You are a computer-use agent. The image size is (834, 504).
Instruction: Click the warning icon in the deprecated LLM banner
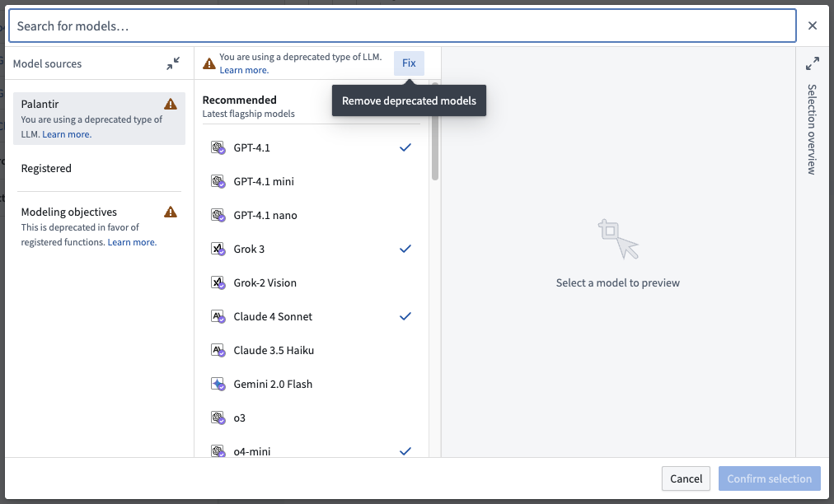point(209,63)
